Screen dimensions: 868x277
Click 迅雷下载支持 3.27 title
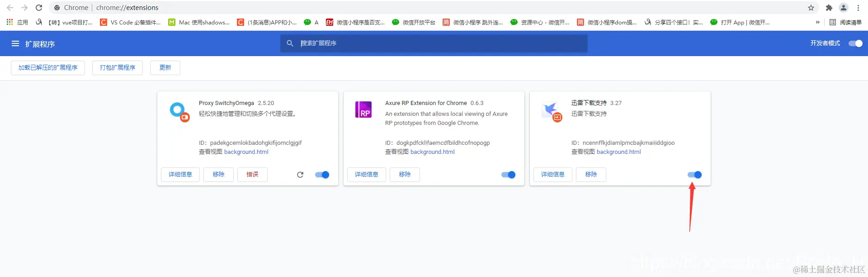point(596,103)
